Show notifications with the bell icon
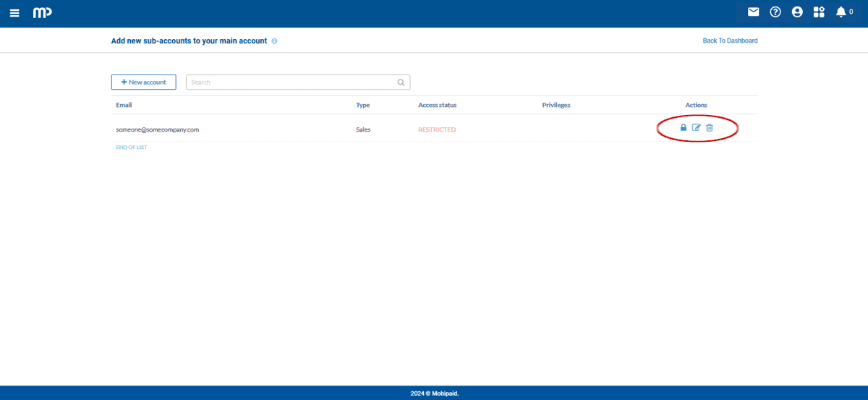Image resolution: width=868 pixels, height=400 pixels. click(x=841, y=12)
